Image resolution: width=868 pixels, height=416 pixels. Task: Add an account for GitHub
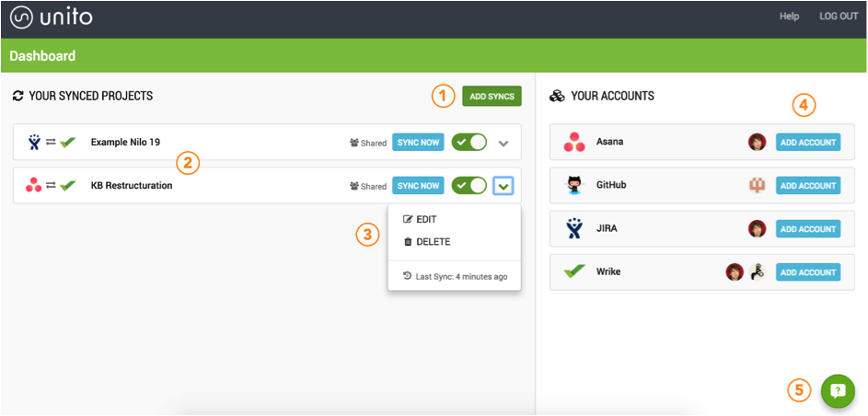[808, 185]
